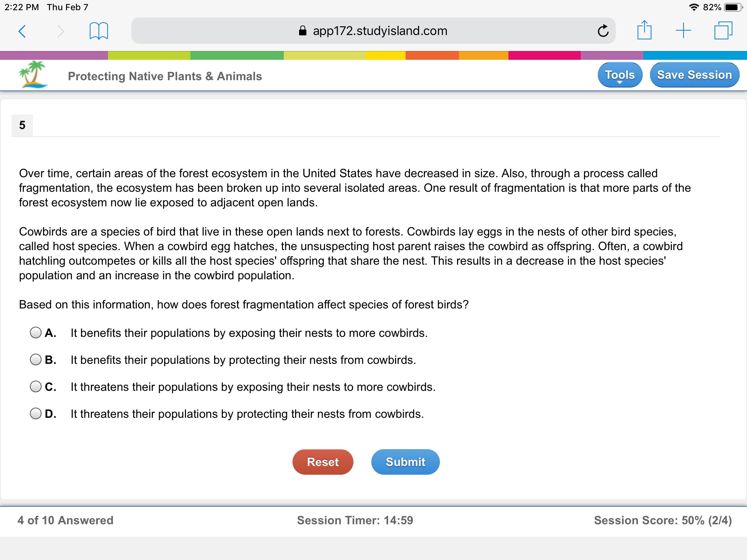This screenshot has height=560, width=747.
Task: Show all open tabs icon
Action: pos(723,31)
